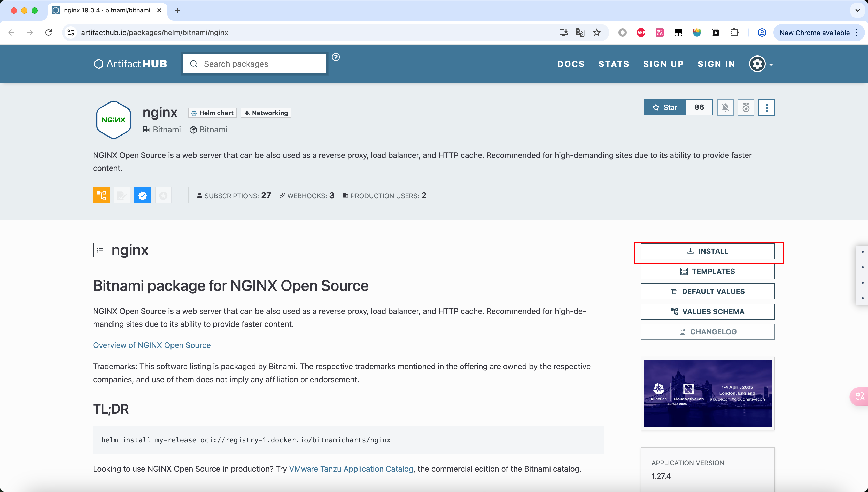
Task: Click the right edge section navigator dots
Action: point(862,275)
